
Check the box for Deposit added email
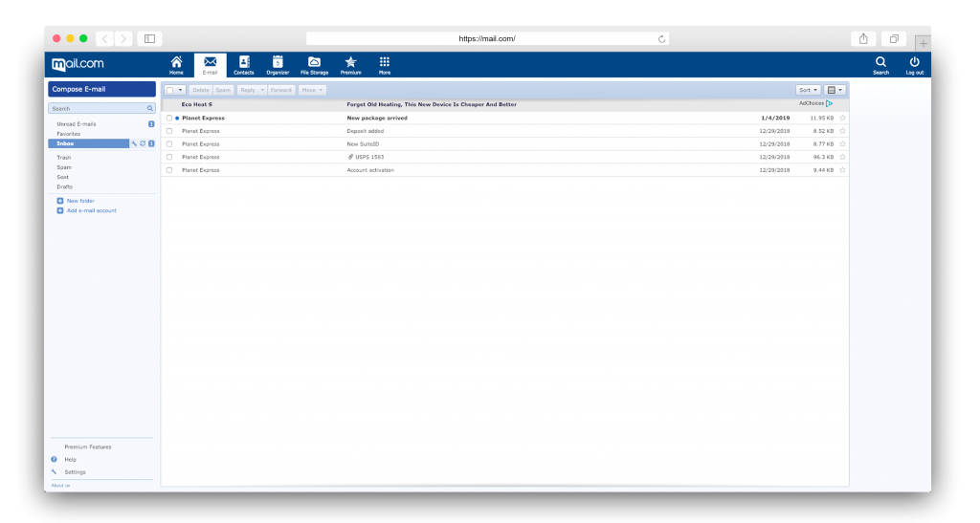(x=169, y=131)
